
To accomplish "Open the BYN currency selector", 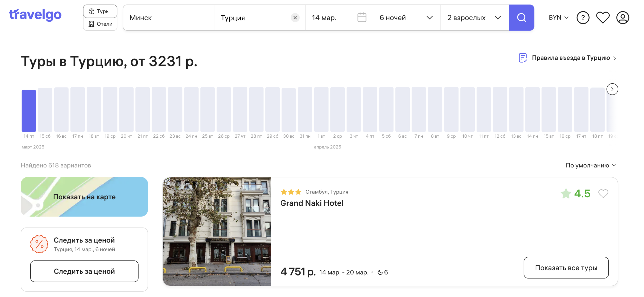I will [558, 18].
